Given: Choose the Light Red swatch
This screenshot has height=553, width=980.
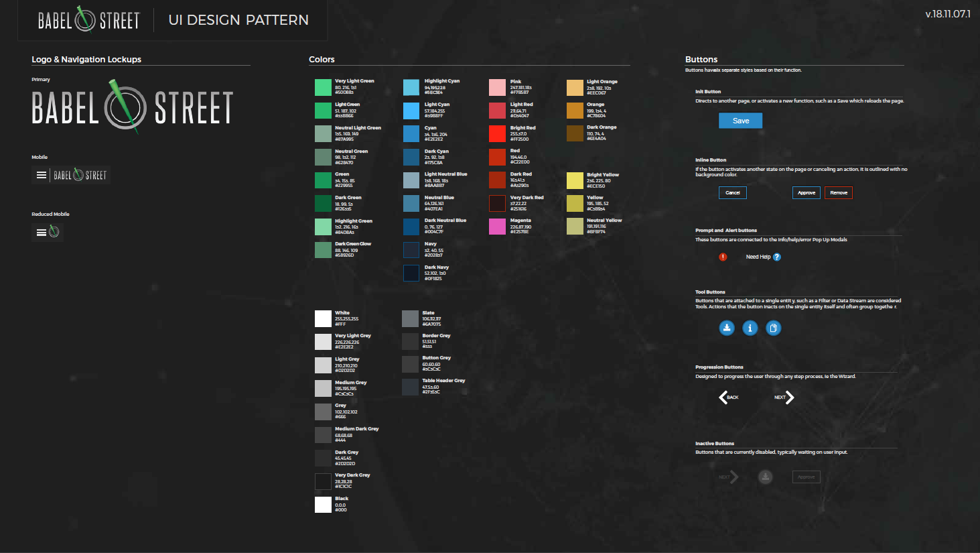Looking at the screenshot, I should [x=497, y=111].
